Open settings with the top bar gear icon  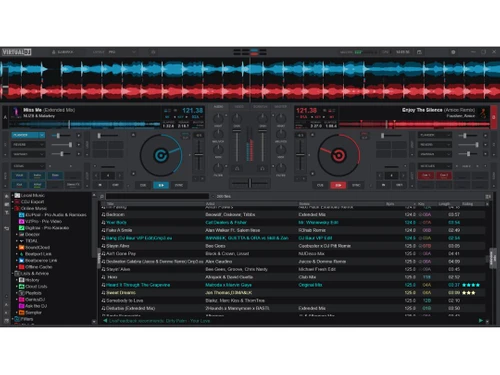click(453, 52)
